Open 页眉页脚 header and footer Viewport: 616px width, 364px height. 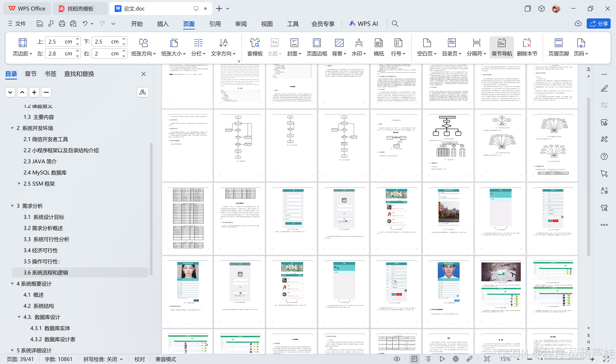[558, 48]
